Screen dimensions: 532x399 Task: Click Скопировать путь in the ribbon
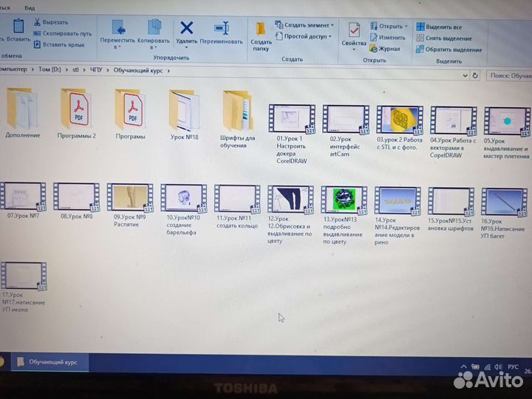click(x=66, y=33)
